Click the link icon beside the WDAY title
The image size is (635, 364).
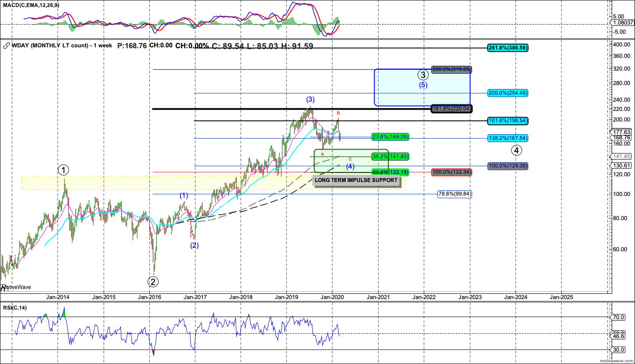(x=6, y=46)
